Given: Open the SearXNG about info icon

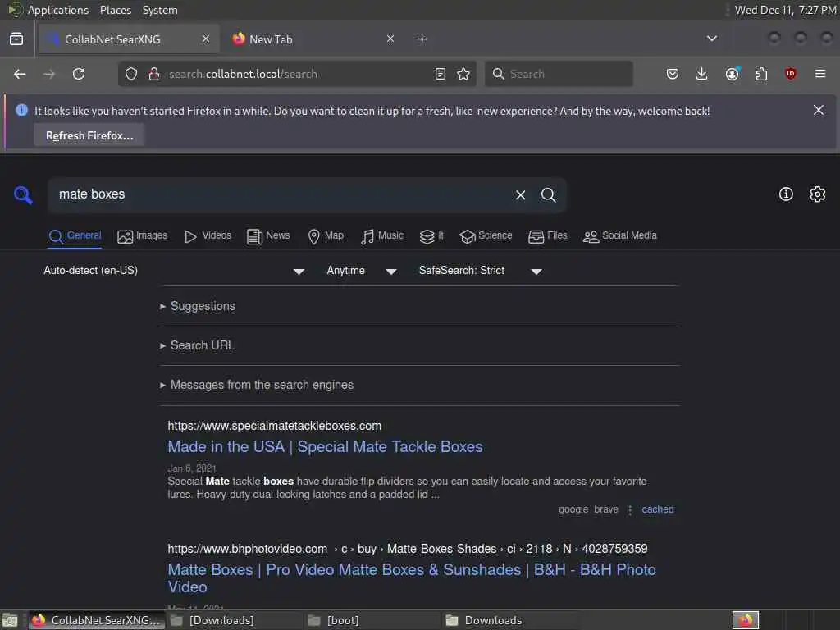Looking at the screenshot, I should point(786,194).
